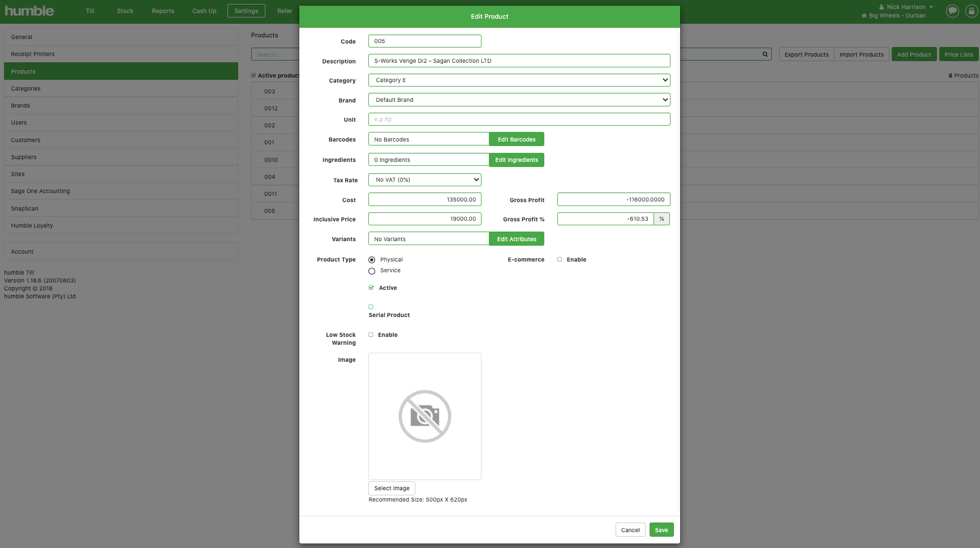Screen dimensions: 980x548
Task: Click Edit Ingredients button
Action: [517, 160]
